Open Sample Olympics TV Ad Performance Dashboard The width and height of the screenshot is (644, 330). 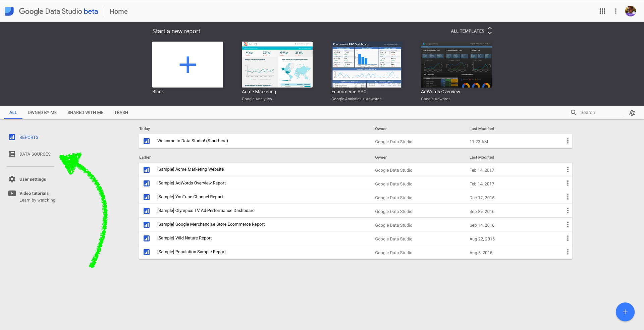click(206, 211)
